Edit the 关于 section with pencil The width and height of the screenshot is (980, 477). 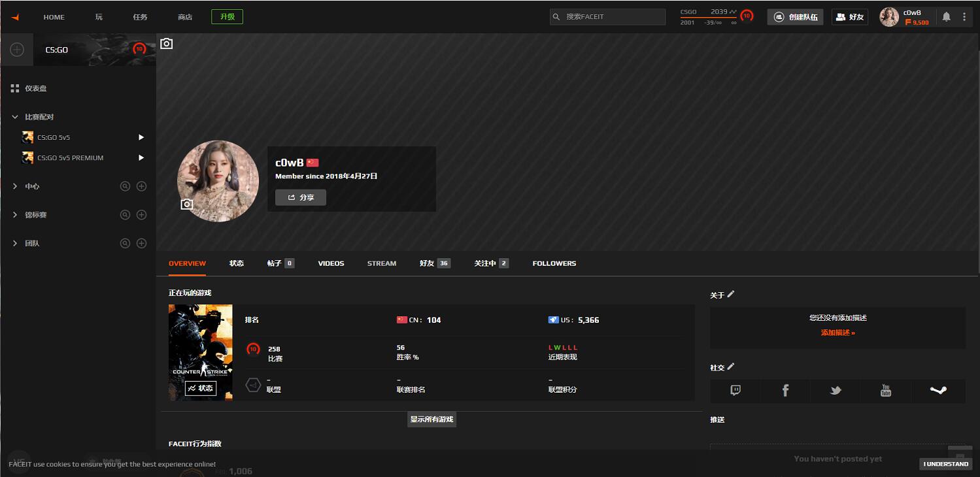[x=731, y=295]
